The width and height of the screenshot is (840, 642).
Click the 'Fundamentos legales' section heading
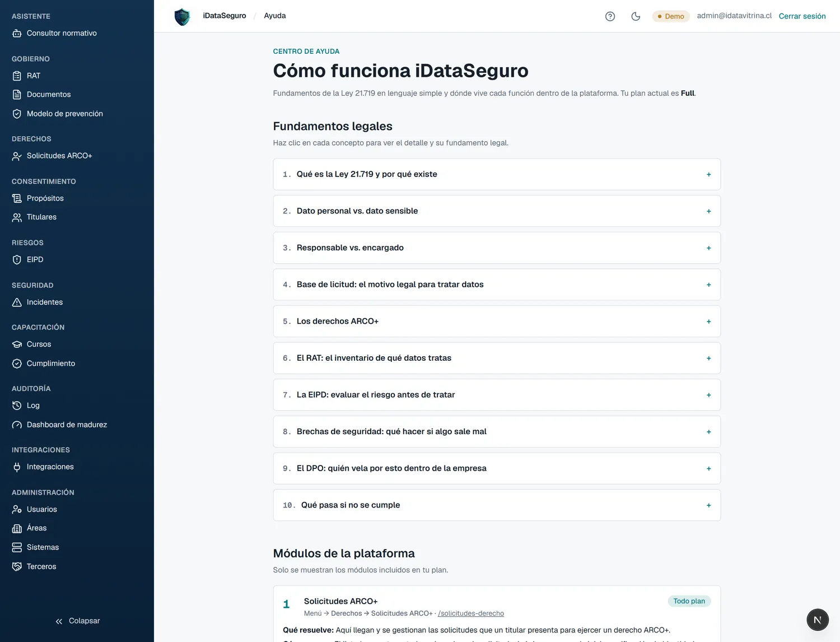333,127
